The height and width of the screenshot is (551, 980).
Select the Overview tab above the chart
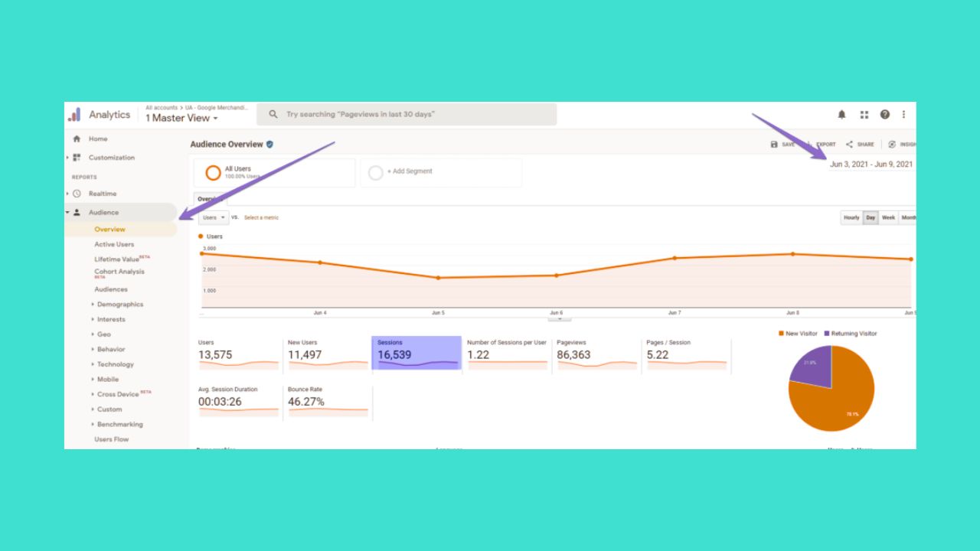click(x=209, y=199)
